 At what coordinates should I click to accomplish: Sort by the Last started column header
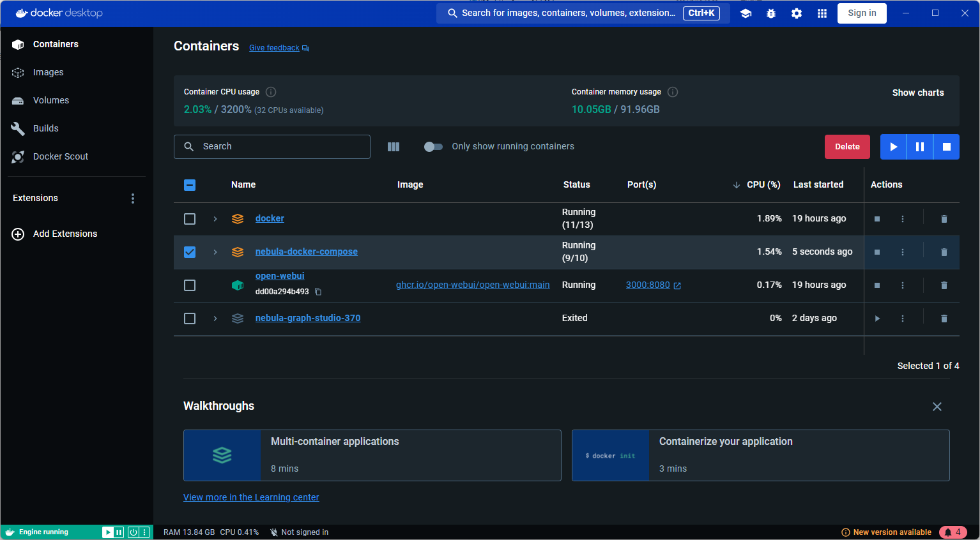click(818, 184)
